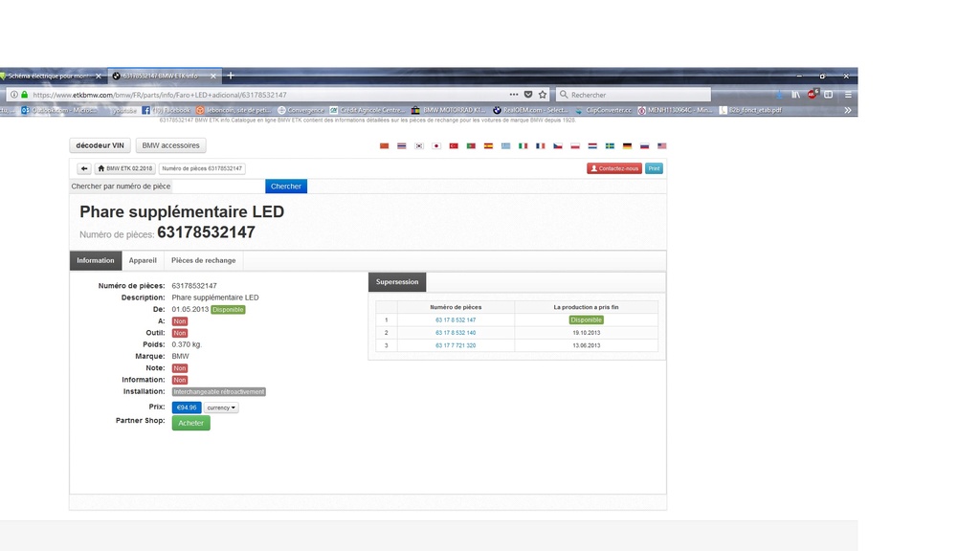Open the Crédit Agricole Centre bookmark
980x551 pixels.
tap(367, 110)
